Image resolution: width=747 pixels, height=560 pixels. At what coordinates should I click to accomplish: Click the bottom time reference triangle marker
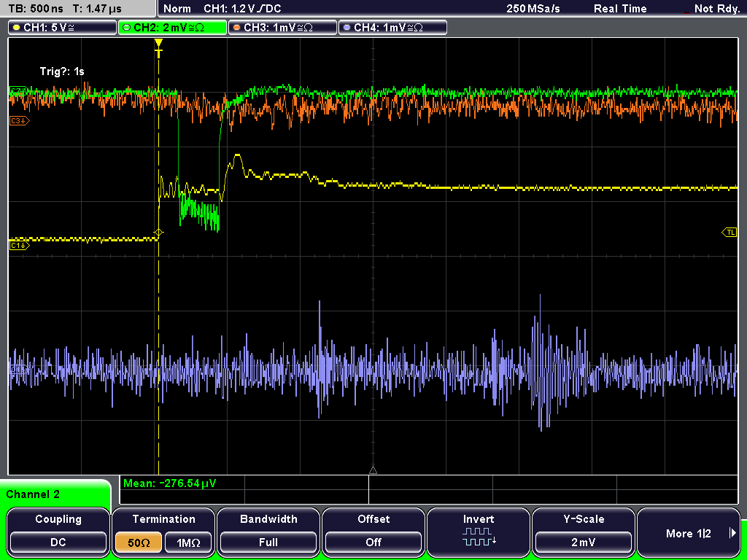pyautogui.click(x=373, y=470)
